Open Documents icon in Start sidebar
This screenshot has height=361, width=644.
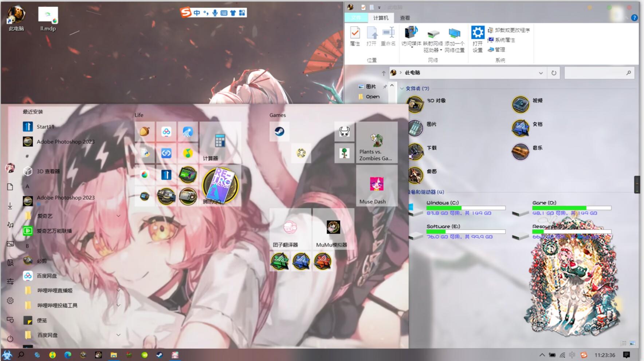pyautogui.click(x=10, y=187)
